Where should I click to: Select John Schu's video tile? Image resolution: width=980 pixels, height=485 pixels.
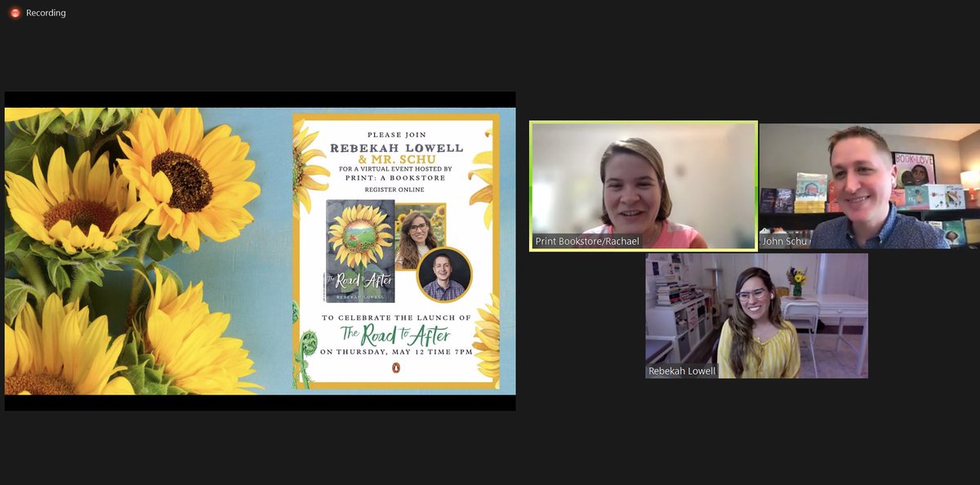click(x=870, y=186)
